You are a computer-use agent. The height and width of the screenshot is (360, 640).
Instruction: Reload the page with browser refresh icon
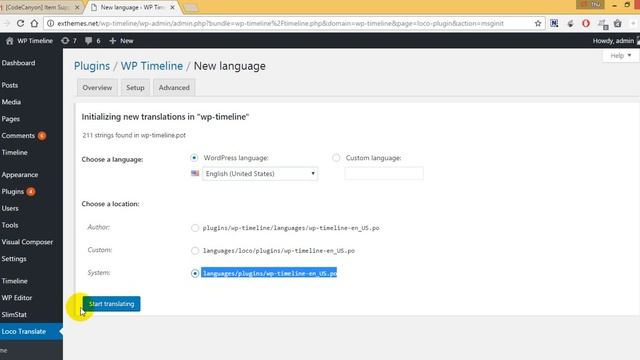pos(20,24)
